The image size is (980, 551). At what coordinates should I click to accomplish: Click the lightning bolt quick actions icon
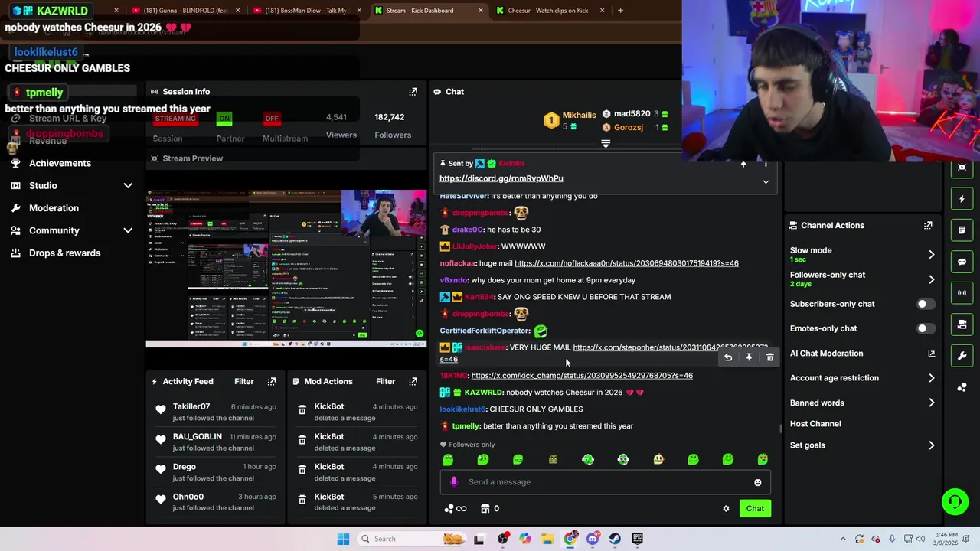[962, 199]
